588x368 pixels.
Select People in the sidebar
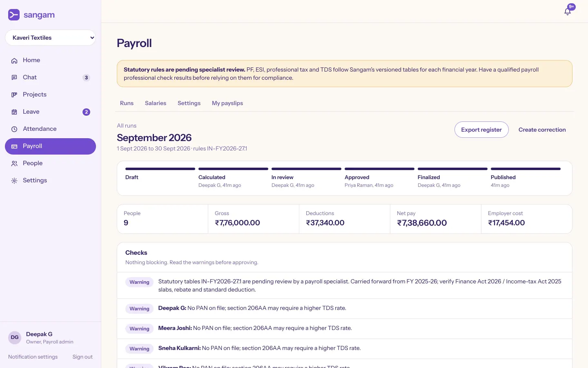pos(50,164)
